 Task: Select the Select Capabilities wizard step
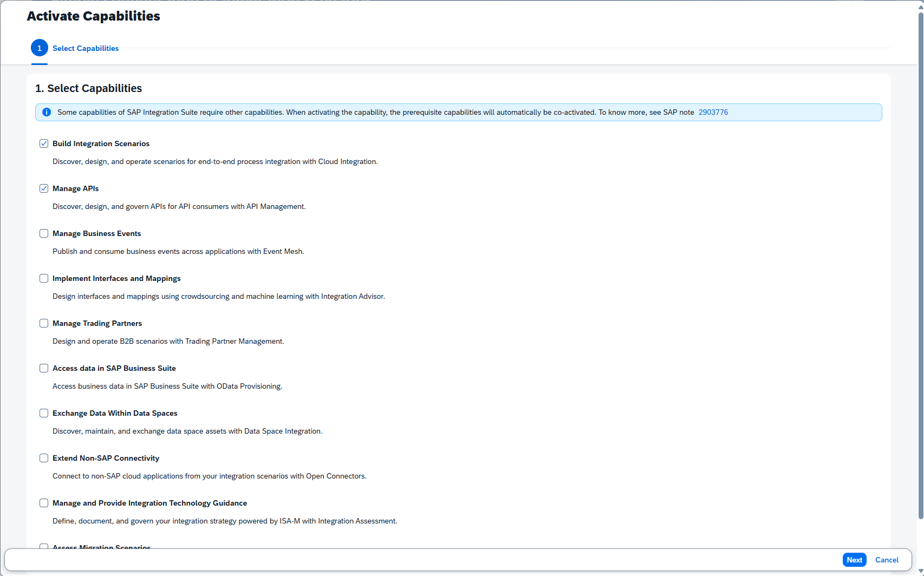tap(86, 48)
